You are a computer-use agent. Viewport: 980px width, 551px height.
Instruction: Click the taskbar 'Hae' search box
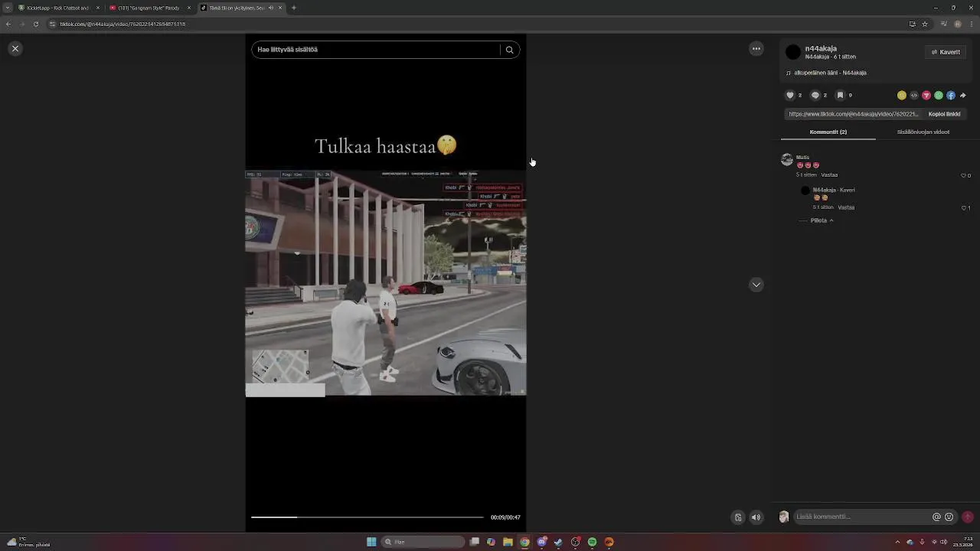(423, 542)
